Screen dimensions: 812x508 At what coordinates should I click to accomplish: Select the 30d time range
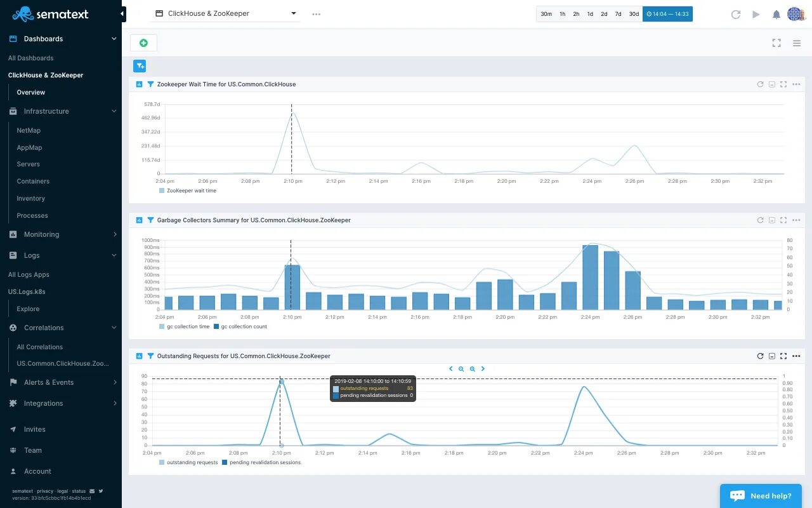coord(634,14)
